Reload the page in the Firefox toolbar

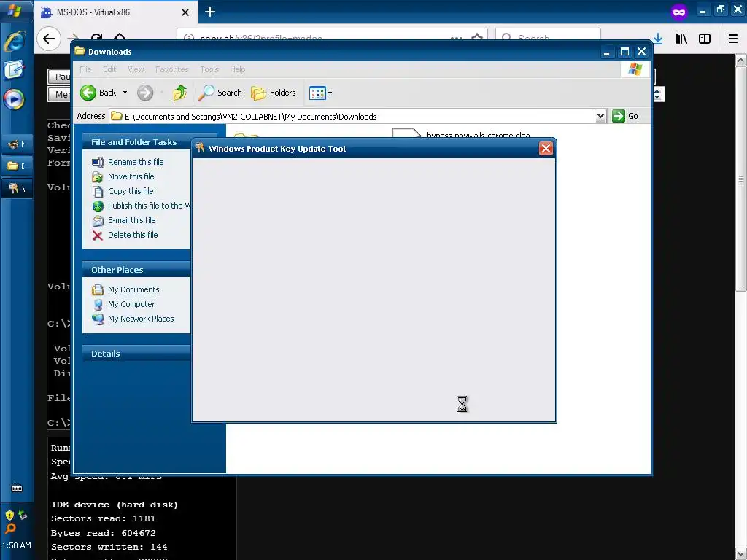[97, 39]
